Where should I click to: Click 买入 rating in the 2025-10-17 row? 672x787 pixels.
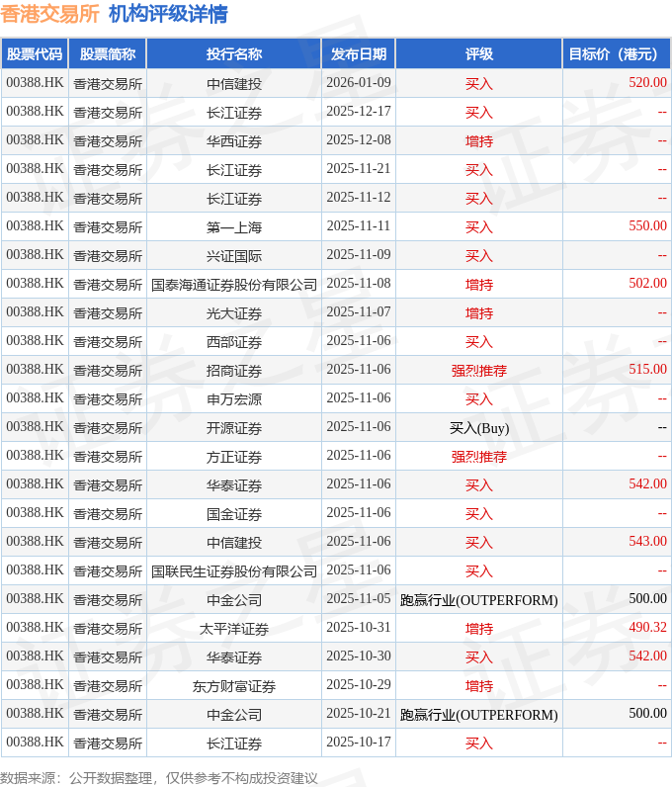point(478,742)
